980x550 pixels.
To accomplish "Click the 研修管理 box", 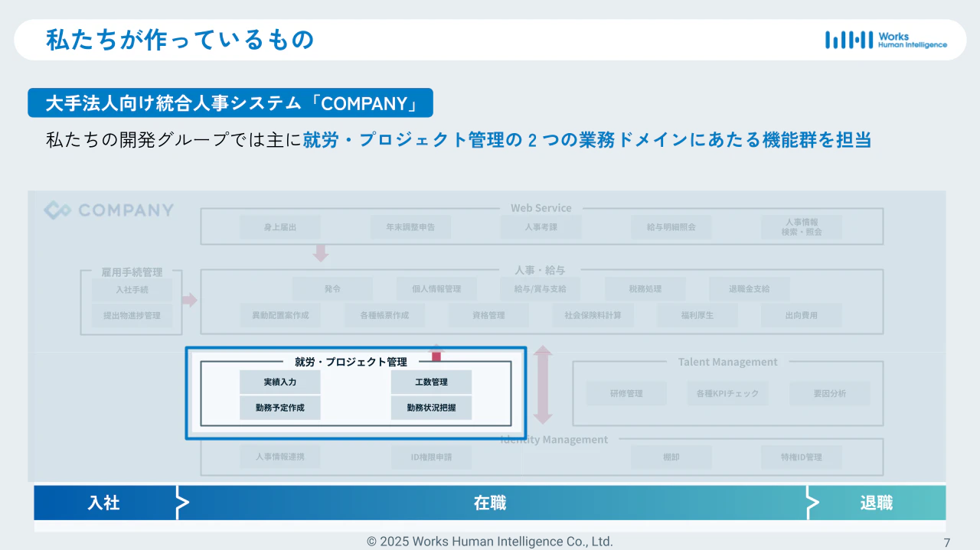I will pos(626,393).
